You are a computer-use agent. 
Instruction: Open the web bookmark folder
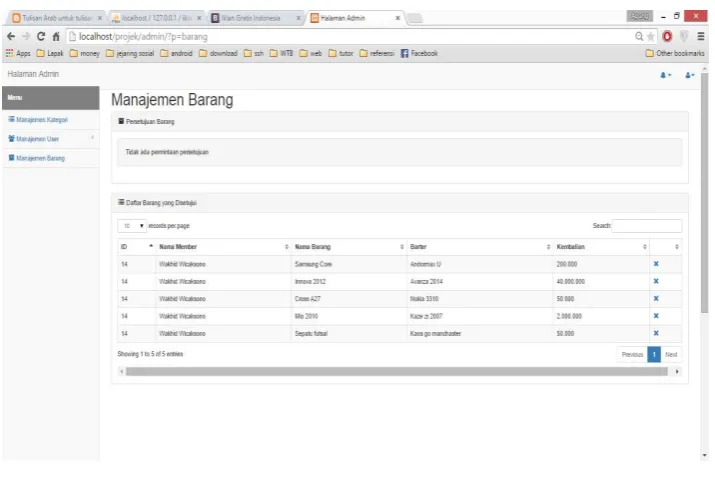311,53
